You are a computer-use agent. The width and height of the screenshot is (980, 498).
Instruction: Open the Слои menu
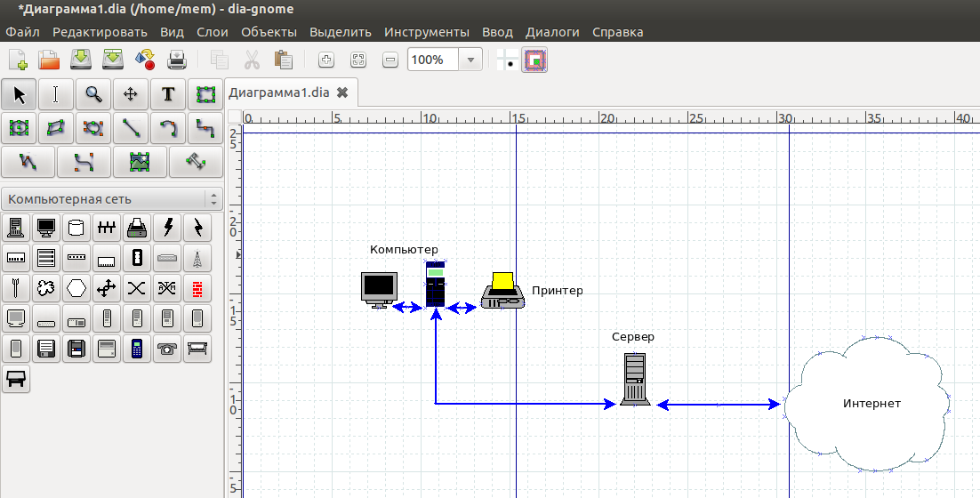213,32
